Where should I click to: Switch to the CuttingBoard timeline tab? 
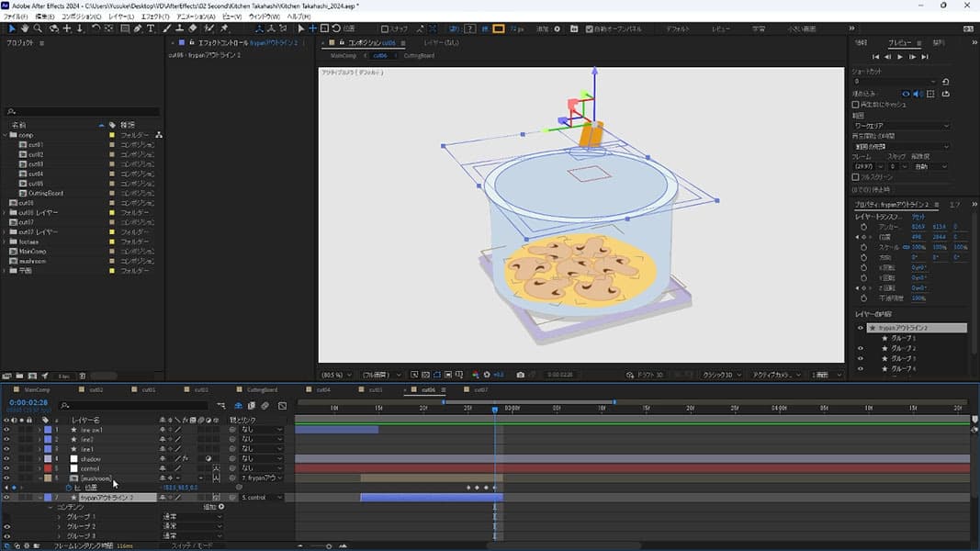point(262,389)
